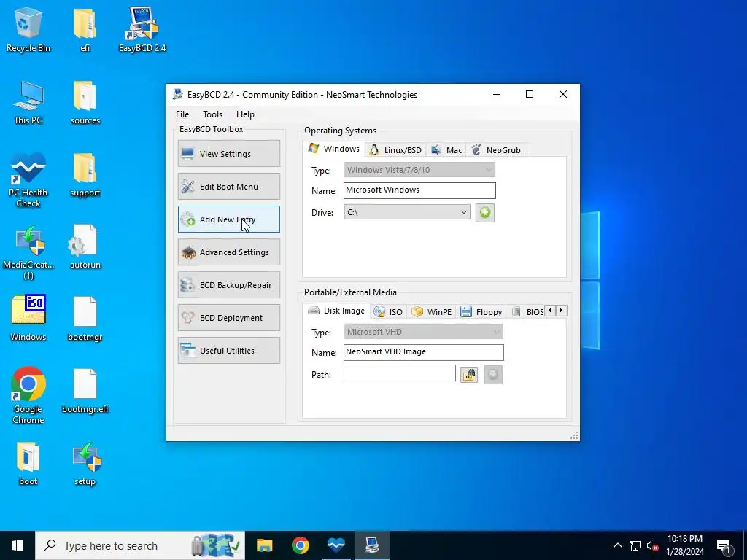
Task: Open the Tools menu
Action: pos(212,114)
